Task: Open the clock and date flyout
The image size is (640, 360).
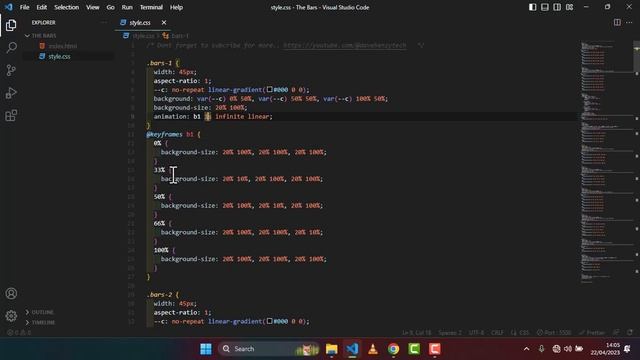Action: 605,349
